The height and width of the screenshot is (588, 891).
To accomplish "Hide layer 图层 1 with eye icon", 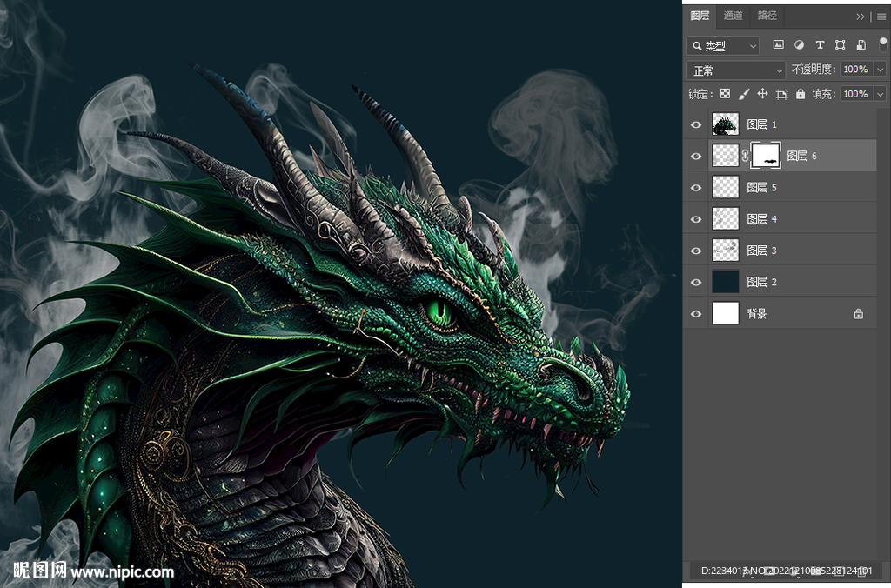I will 695,124.
